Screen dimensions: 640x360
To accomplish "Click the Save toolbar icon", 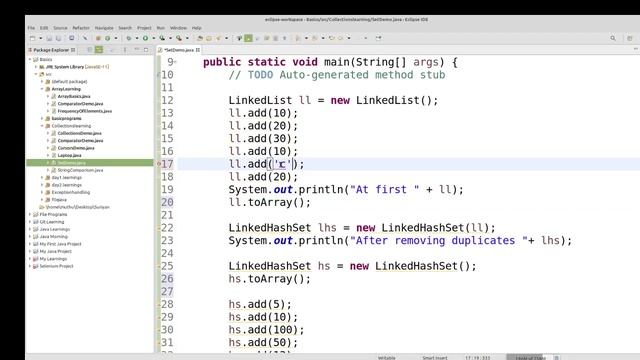I will 49,38.
